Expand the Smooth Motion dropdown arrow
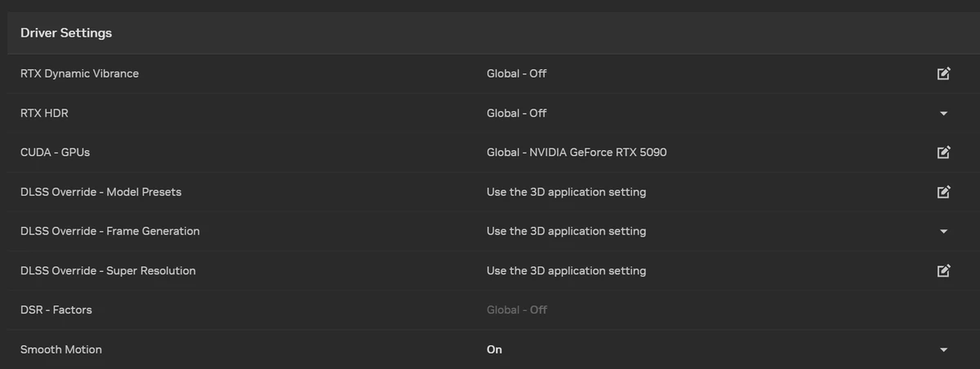This screenshot has height=369, width=980. click(943, 350)
